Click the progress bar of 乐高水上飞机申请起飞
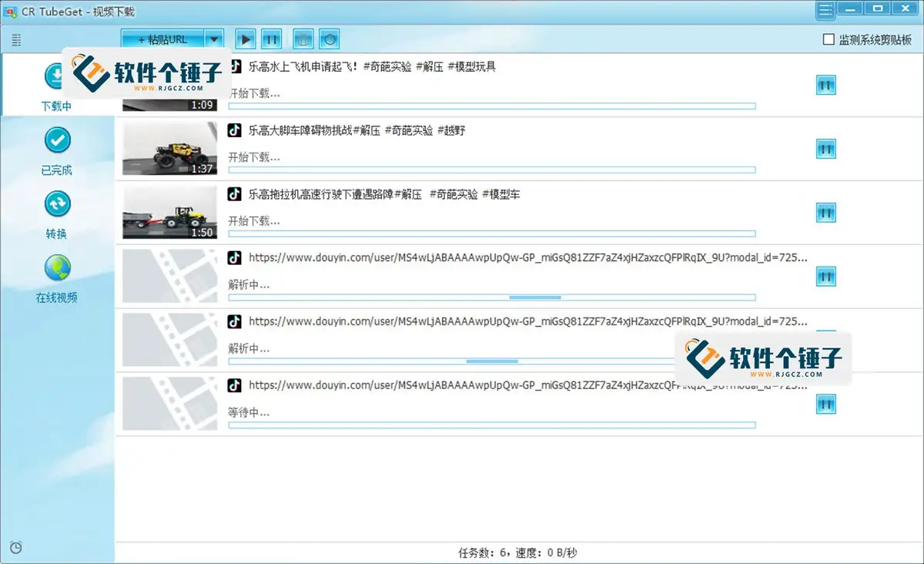This screenshot has height=564, width=924. [492, 106]
